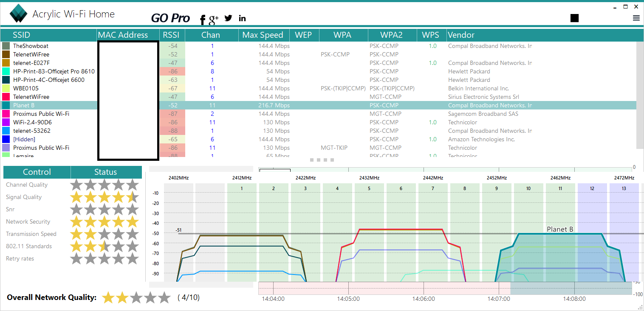Click Overall Network Quality stars
This screenshot has width=644, height=311.
(x=136, y=297)
